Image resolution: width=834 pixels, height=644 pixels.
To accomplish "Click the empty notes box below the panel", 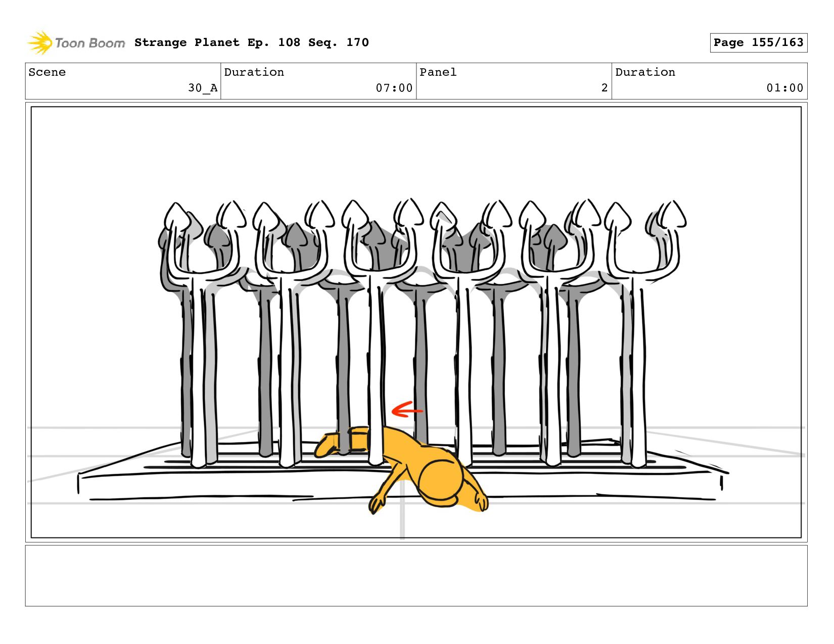I will coord(416,575).
